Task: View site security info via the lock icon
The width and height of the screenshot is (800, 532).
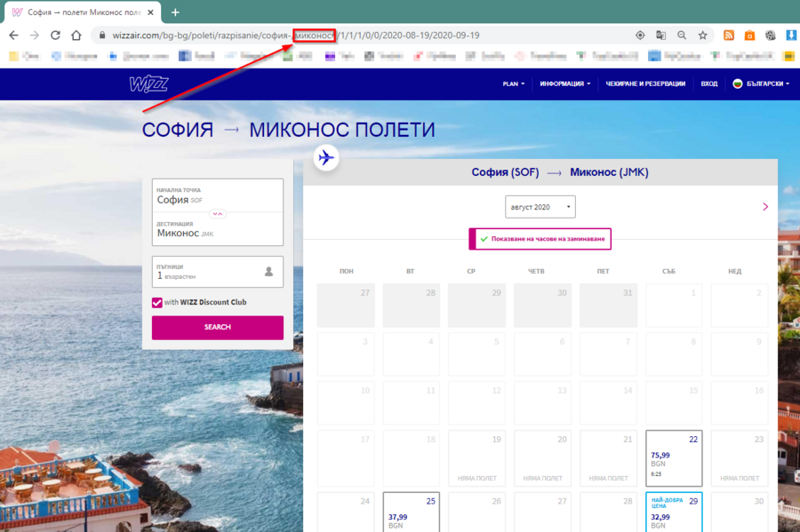Action: click(x=102, y=36)
